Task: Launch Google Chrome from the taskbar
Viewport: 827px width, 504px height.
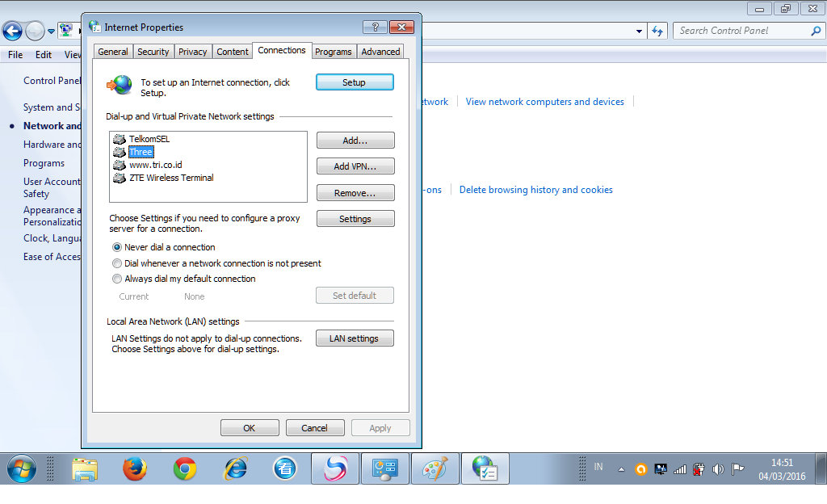Action: coord(185,468)
